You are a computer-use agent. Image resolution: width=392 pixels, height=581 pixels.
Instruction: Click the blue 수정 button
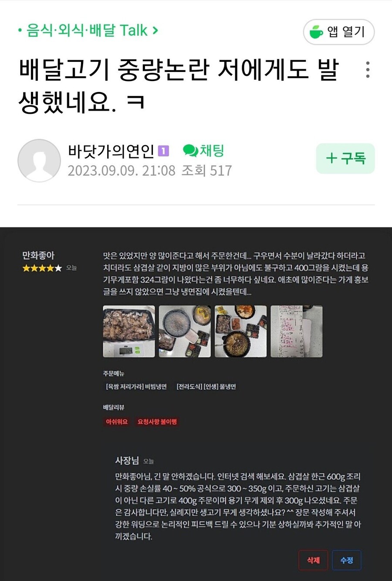[x=347, y=560]
